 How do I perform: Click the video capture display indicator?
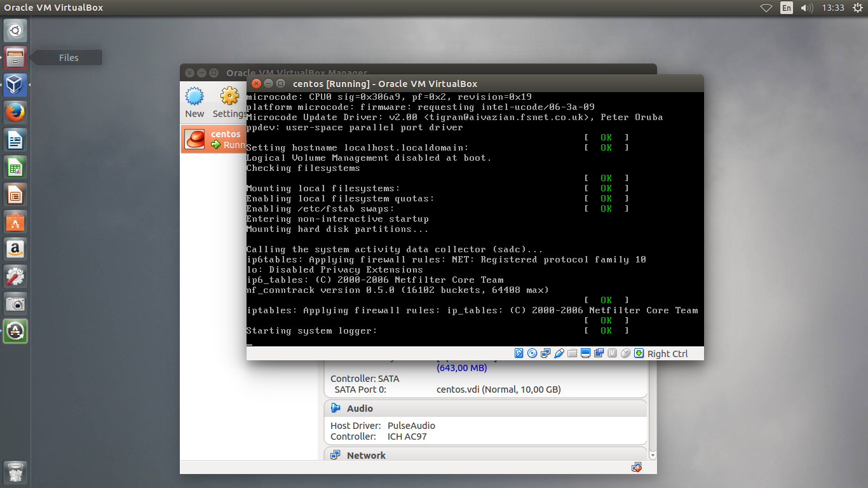tap(586, 353)
